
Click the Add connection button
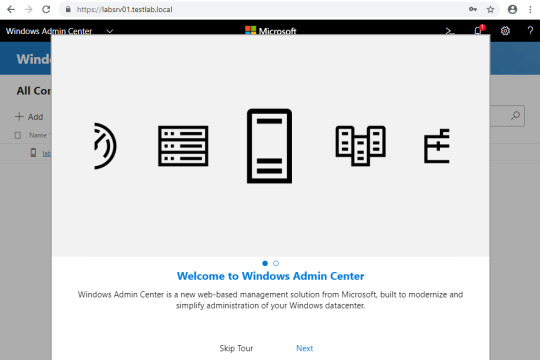click(x=29, y=117)
